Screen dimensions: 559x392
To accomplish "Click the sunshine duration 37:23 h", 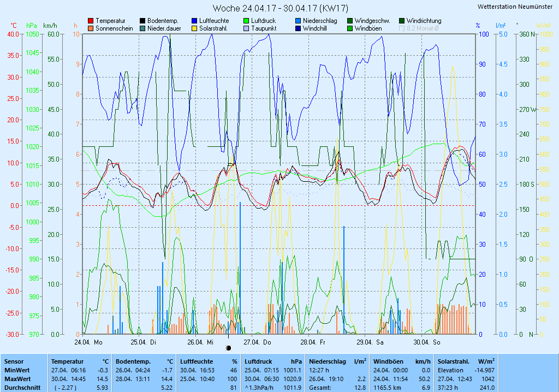I will (448, 388).
